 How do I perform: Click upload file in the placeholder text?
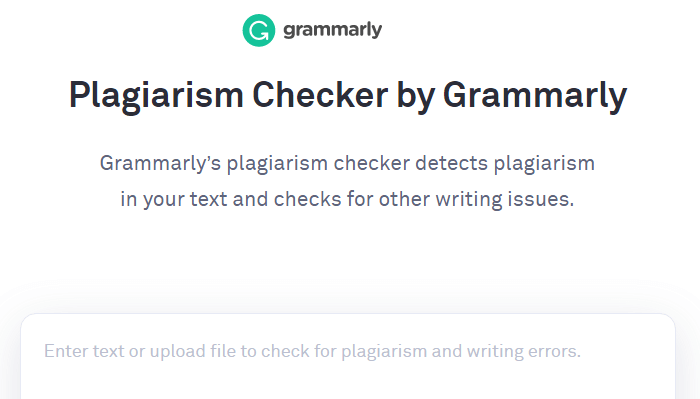[192, 351]
